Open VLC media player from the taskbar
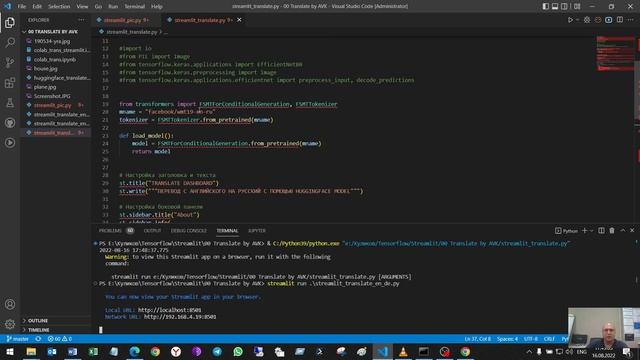The height and width of the screenshot is (360, 640). (403, 351)
